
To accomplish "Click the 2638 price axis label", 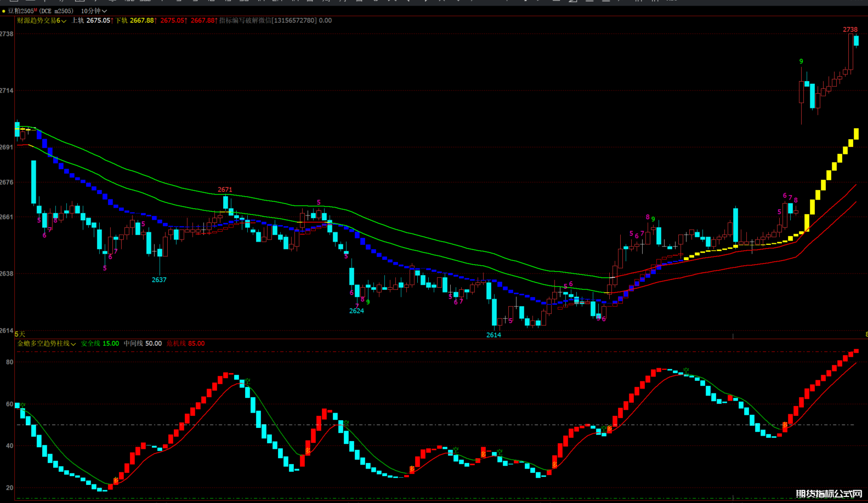I will click(x=7, y=273).
